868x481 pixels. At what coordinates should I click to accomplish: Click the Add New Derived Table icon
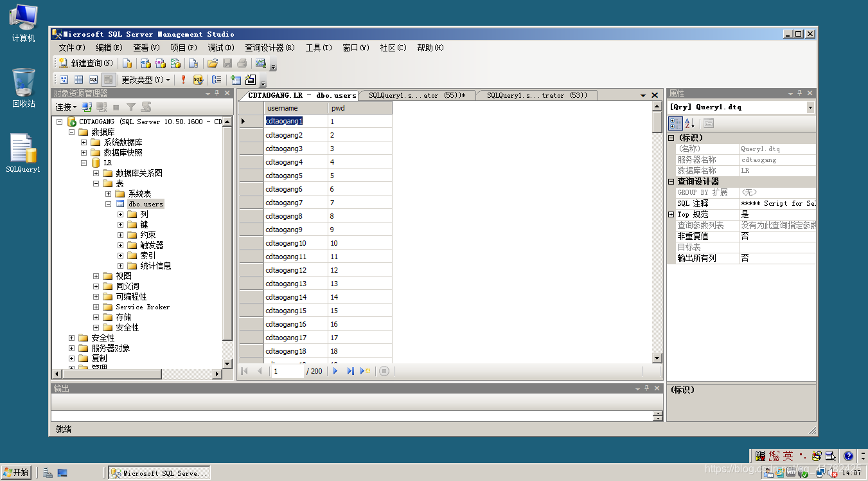[x=251, y=80]
